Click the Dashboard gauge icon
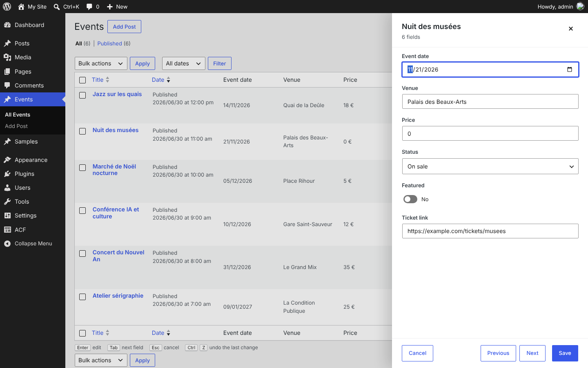Screen dimensions: 588x368 (7, 25)
